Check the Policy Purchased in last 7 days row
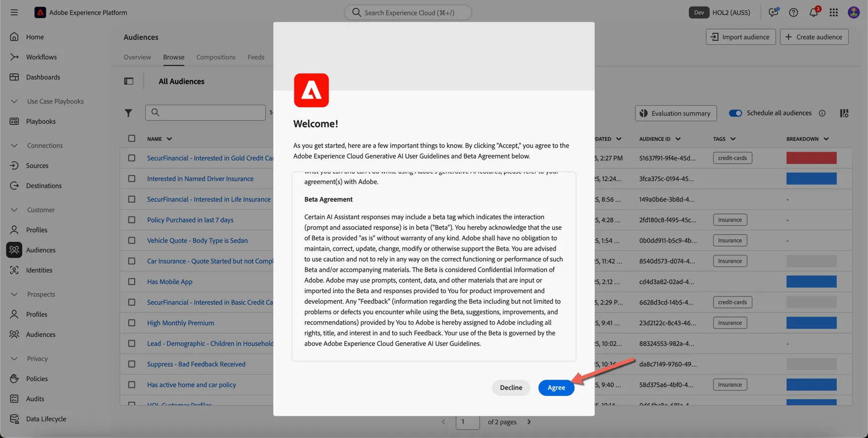Image resolution: width=868 pixels, height=438 pixels. [132, 220]
